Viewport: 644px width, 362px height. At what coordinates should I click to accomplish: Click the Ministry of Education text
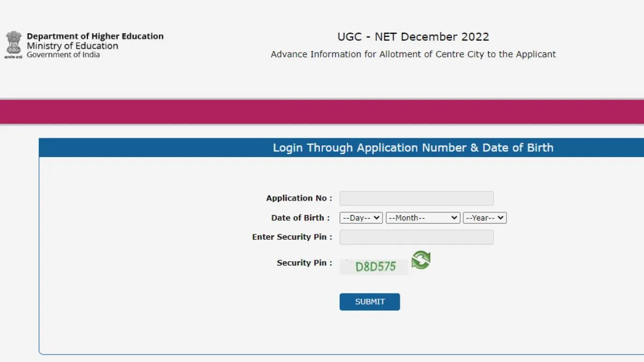[71, 46]
